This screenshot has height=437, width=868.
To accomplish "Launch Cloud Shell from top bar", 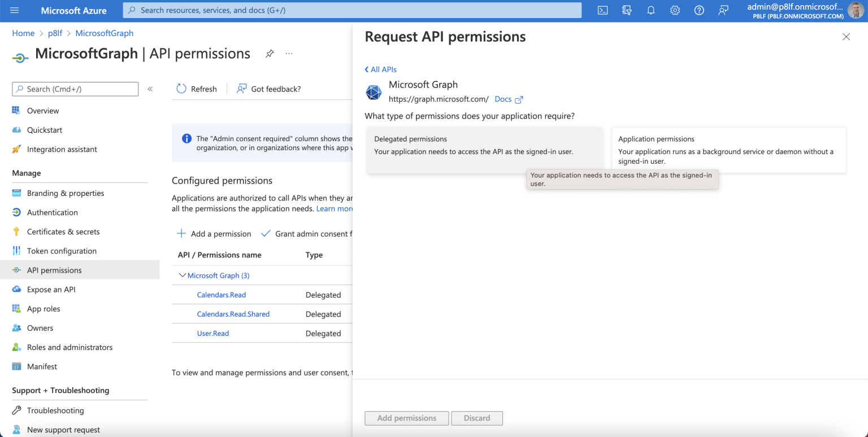I will click(602, 10).
